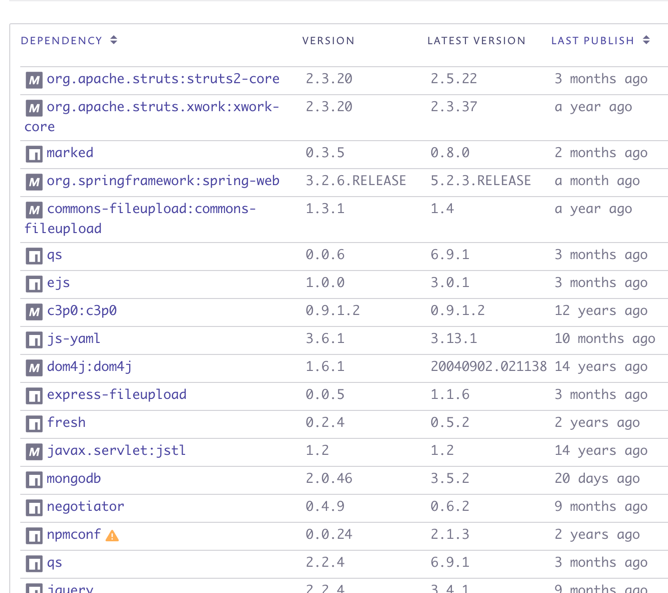Click the Last Publish header text
This screenshot has width=668, height=593.
(x=593, y=40)
